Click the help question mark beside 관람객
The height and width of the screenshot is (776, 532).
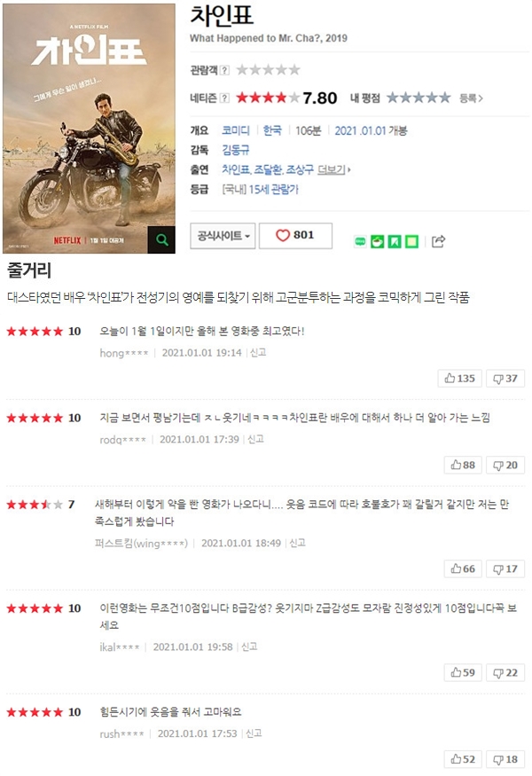coord(224,70)
